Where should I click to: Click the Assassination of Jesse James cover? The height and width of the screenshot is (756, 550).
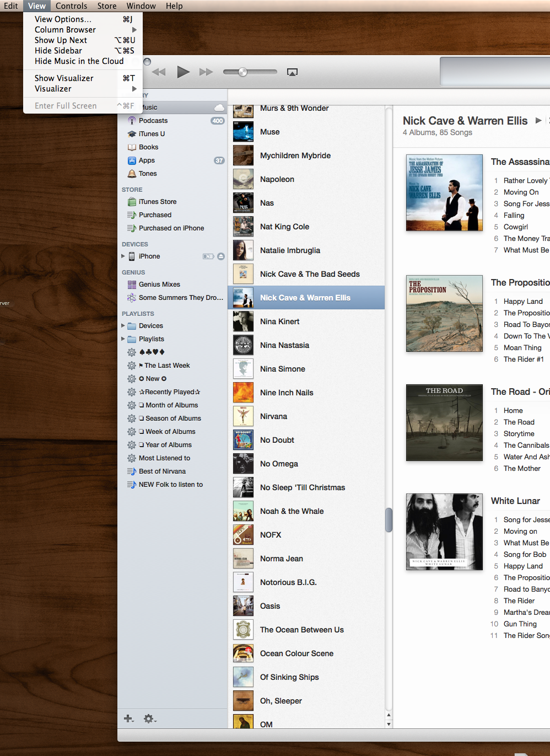click(x=444, y=193)
